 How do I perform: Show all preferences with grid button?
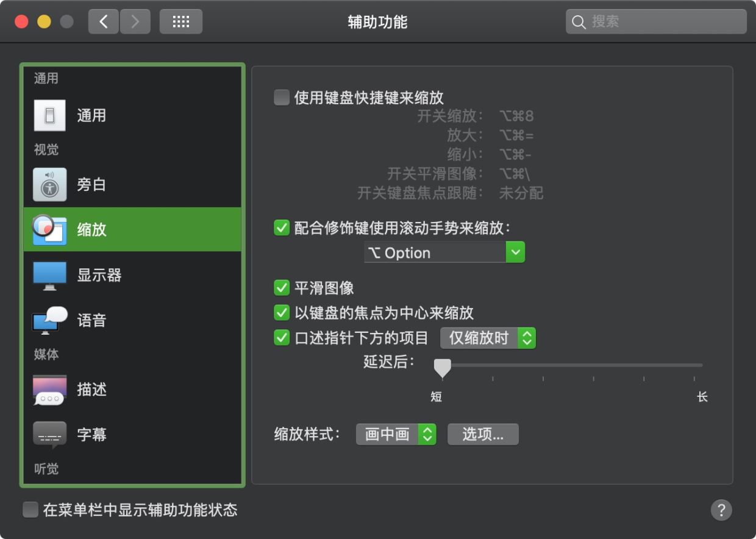pos(181,22)
